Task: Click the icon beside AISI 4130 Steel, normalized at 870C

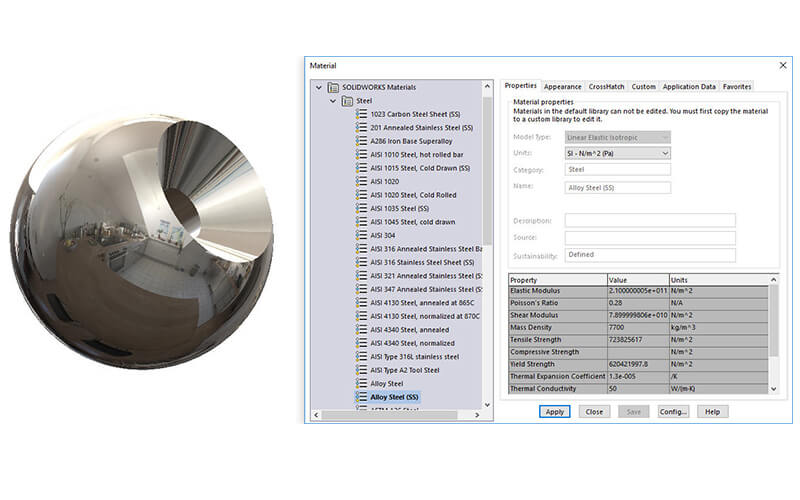Action: tap(361, 316)
